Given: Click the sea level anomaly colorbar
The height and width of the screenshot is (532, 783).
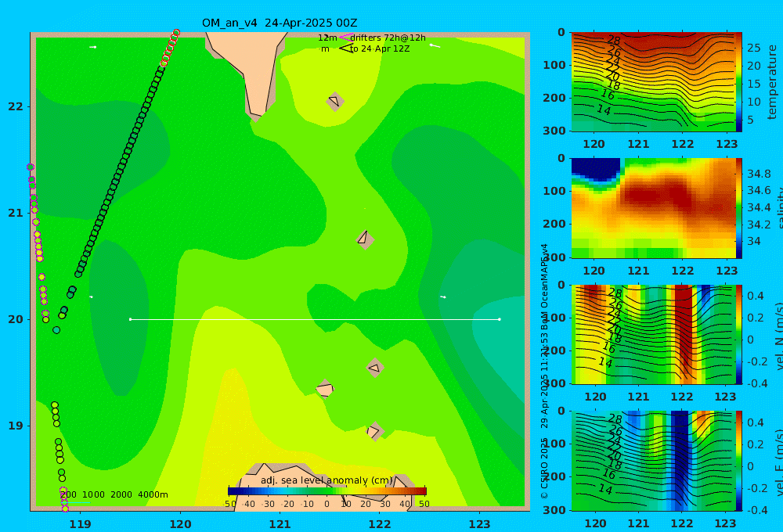Looking at the screenshot, I should pos(327,491).
